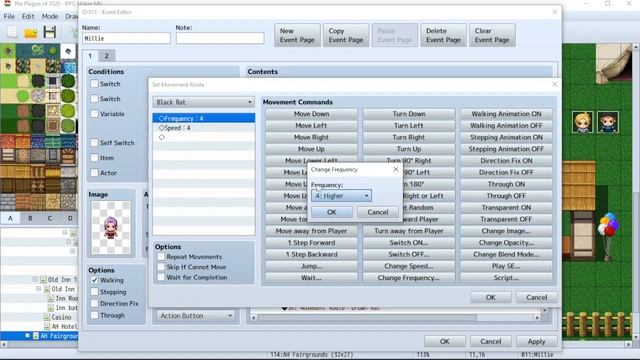Select AH Hotel in the map tree
640x360 pixels.
click(x=64, y=327)
